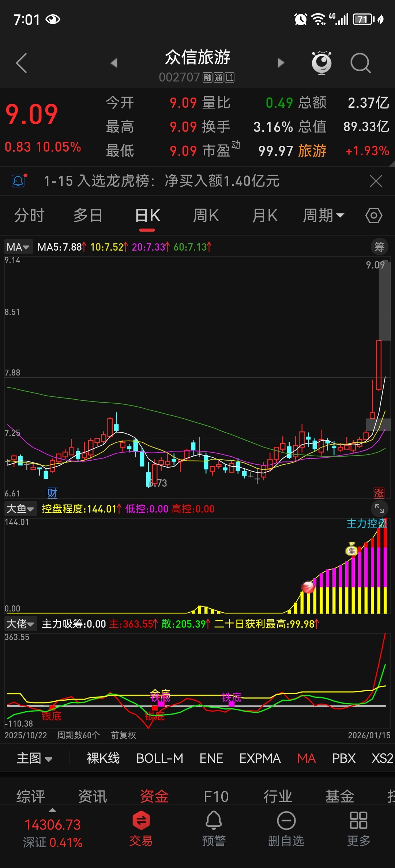Select ENE main chart indicator

[211, 758]
